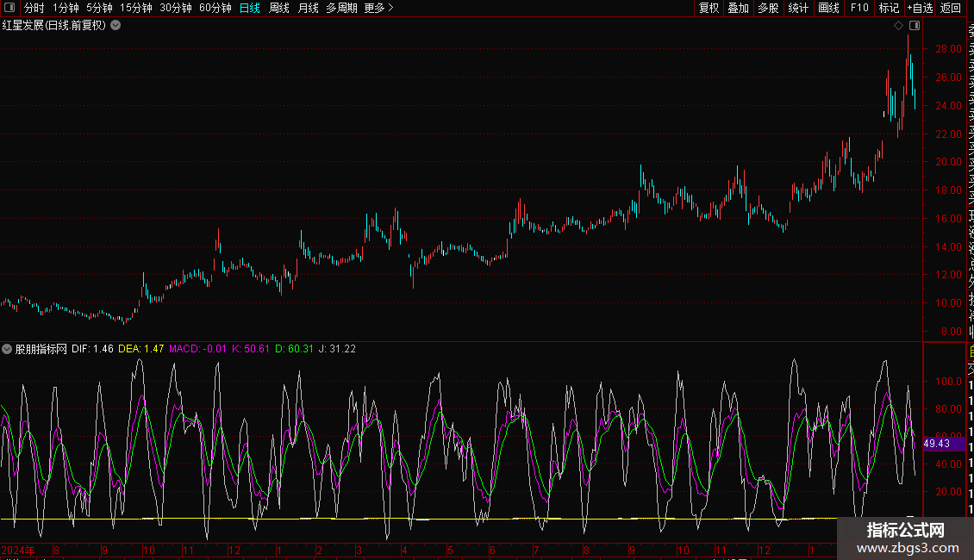Viewport: 974px width, 560px height.
Task: Open F10 company info
Action: [859, 8]
